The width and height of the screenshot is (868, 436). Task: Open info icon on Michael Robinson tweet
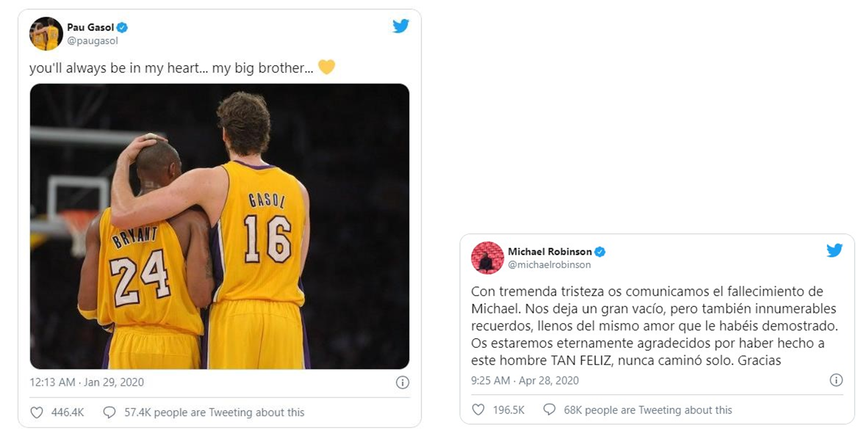836,380
